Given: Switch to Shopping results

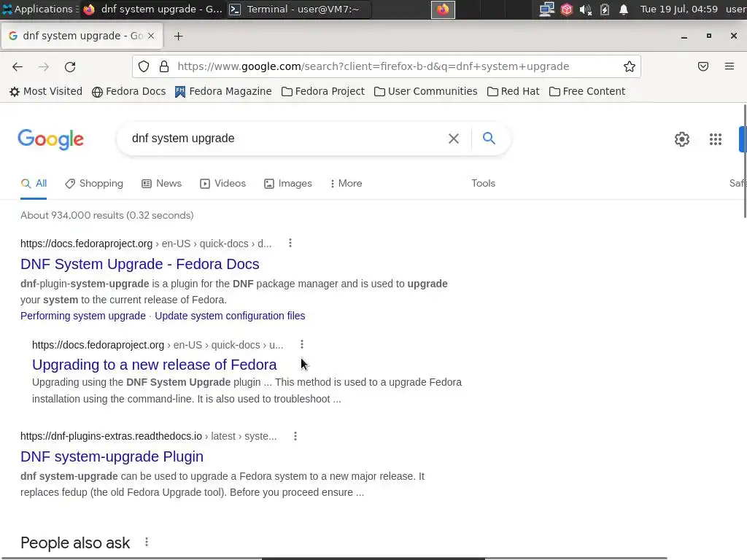Looking at the screenshot, I should tap(94, 183).
